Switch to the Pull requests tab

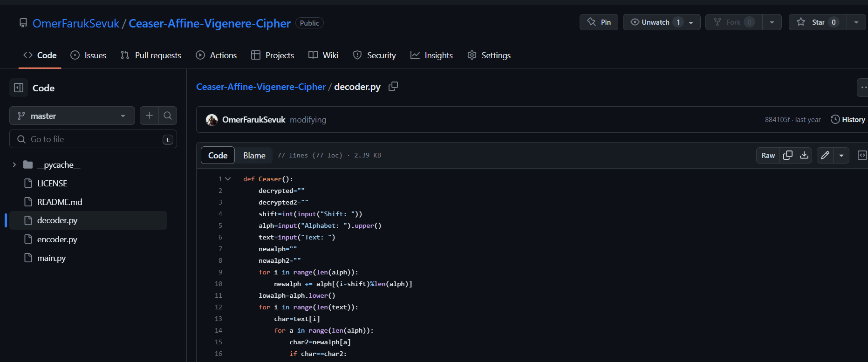(x=150, y=55)
